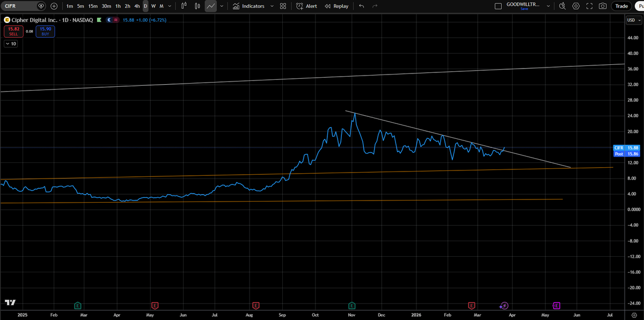
Task: Open the earnings marker near May 2025
Action: coord(155,306)
